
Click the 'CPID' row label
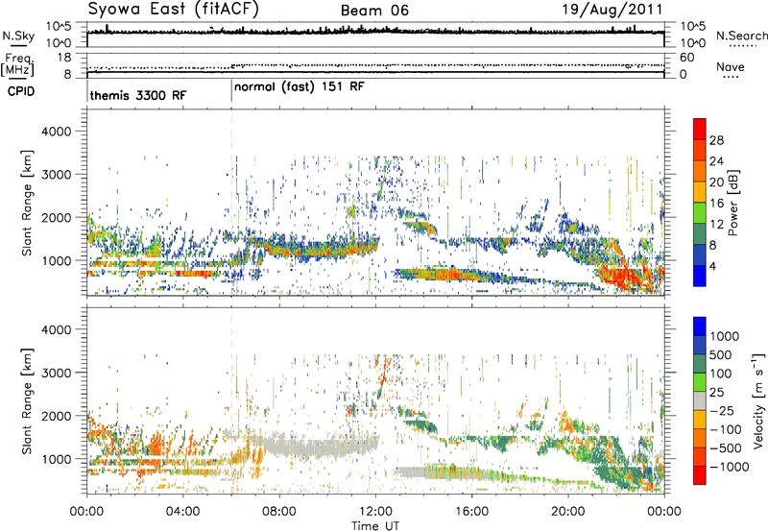21,91
